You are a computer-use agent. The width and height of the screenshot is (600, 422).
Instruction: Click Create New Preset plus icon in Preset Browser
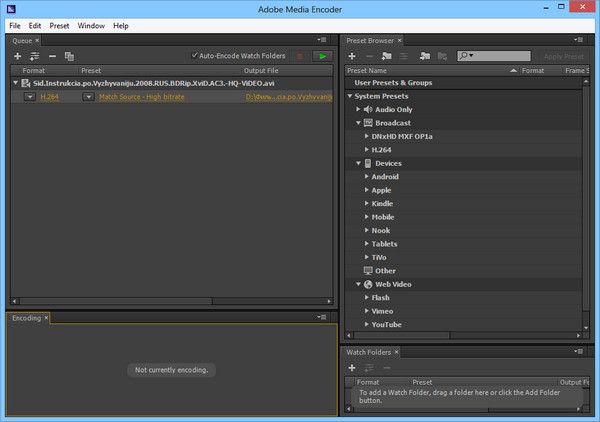tap(352, 56)
